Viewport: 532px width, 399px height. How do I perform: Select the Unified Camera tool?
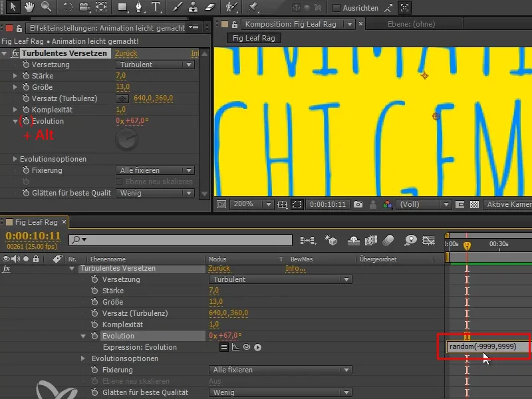(85, 7)
